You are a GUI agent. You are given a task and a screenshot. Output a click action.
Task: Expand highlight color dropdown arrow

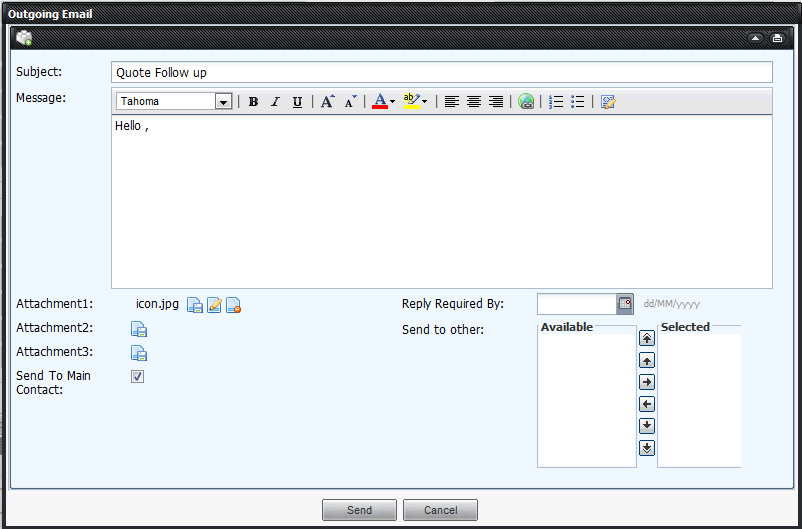pos(424,102)
